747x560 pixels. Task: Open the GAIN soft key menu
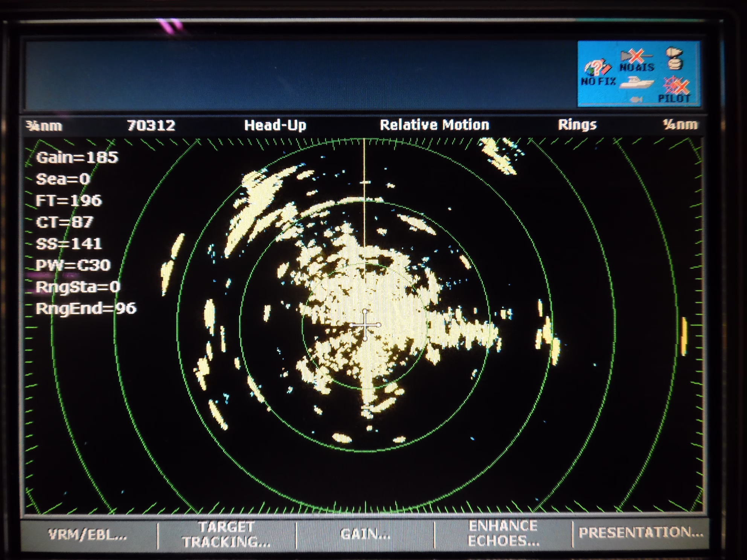(x=365, y=534)
